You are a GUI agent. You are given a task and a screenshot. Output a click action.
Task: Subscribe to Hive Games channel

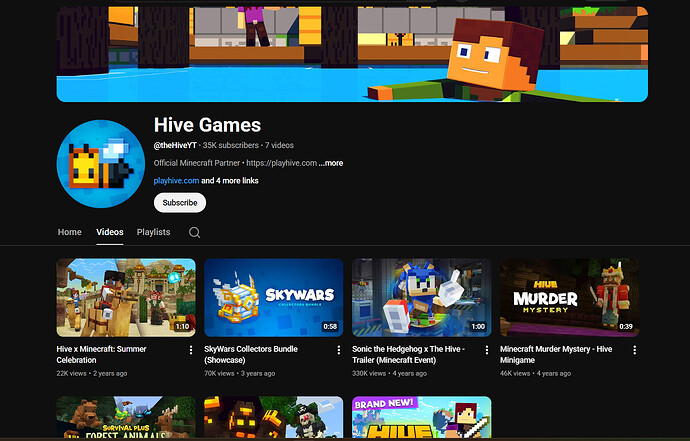[180, 202]
